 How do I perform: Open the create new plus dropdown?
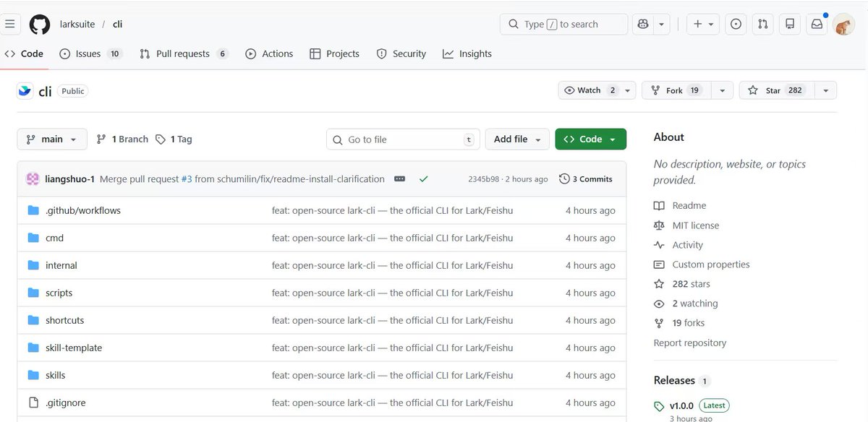703,24
